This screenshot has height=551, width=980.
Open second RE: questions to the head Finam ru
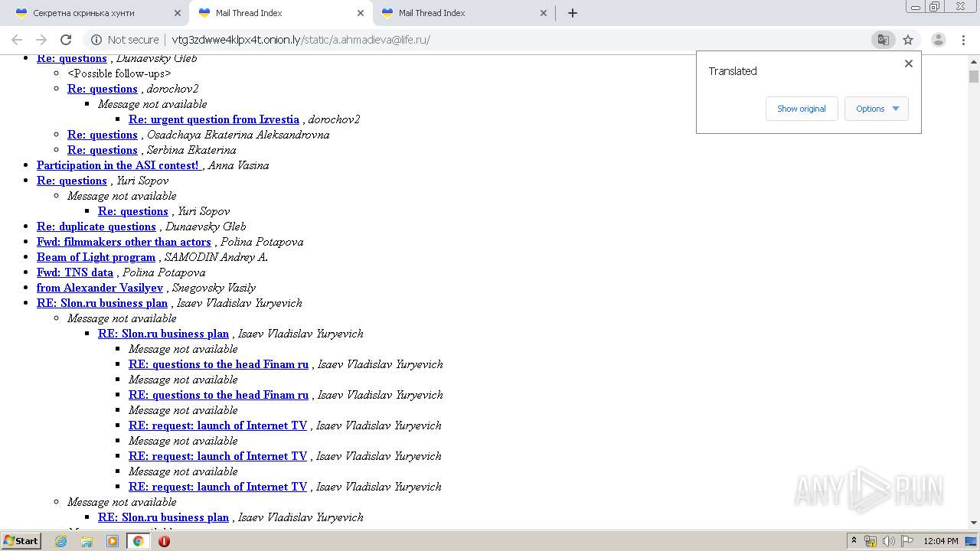point(218,395)
